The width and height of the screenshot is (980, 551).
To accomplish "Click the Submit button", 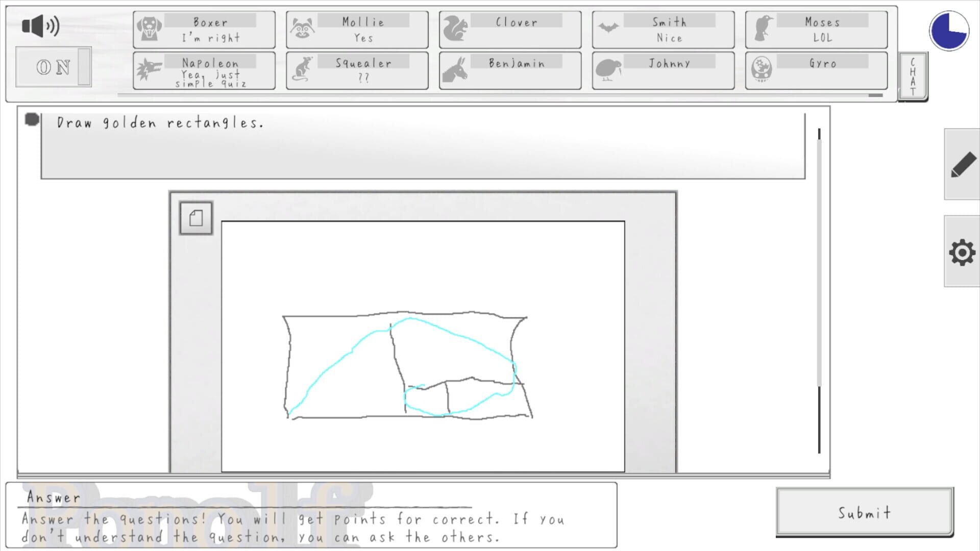I will pyautogui.click(x=865, y=512).
